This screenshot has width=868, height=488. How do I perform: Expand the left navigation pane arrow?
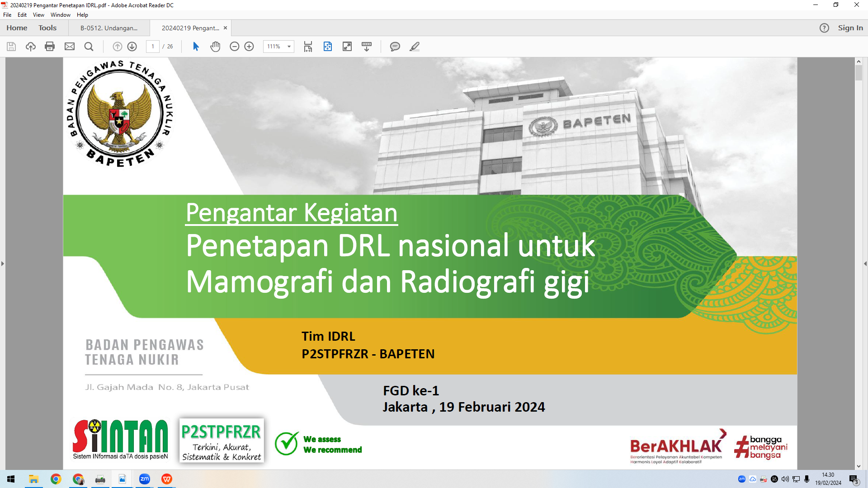click(x=3, y=263)
